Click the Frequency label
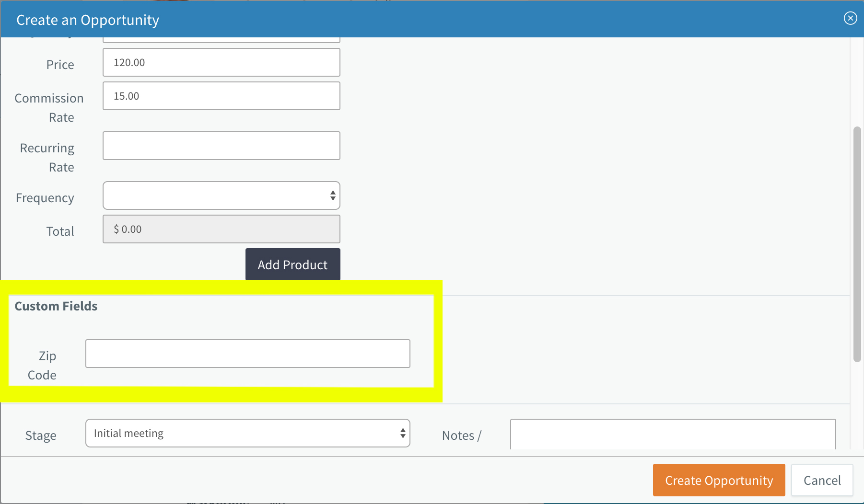Image resolution: width=864 pixels, height=504 pixels. click(45, 198)
